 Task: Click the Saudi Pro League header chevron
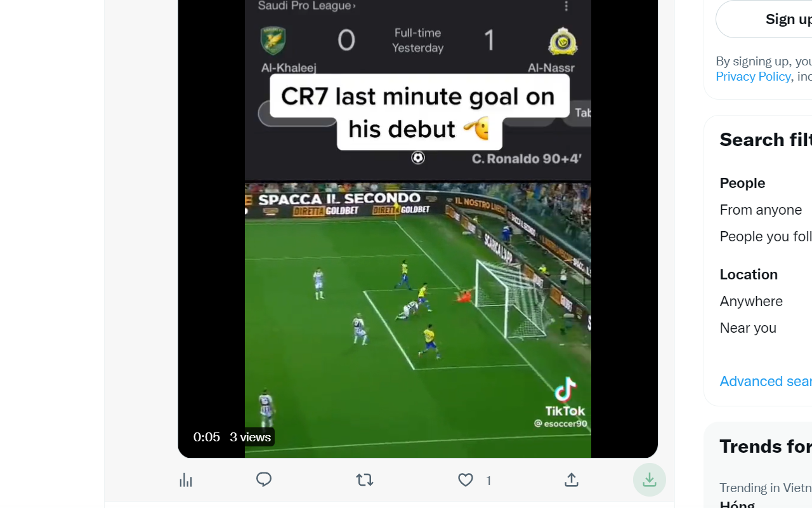click(354, 6)
